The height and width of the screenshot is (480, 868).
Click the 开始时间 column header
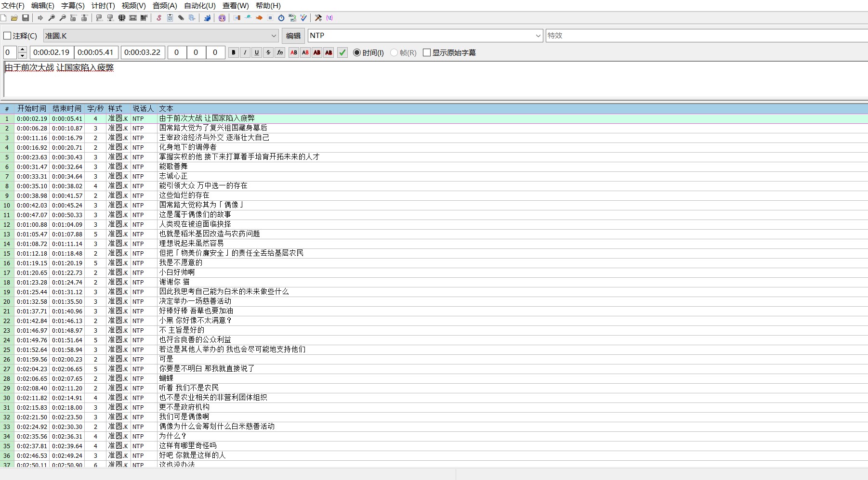coord(32,109)
